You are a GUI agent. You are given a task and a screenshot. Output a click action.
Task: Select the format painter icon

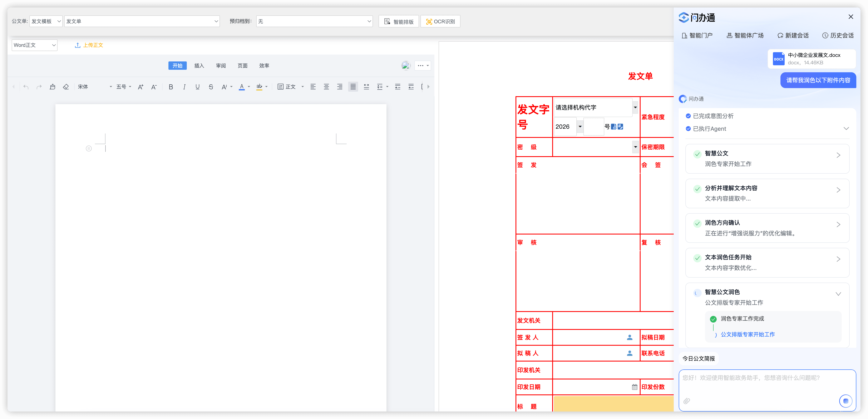coord(53,87)
